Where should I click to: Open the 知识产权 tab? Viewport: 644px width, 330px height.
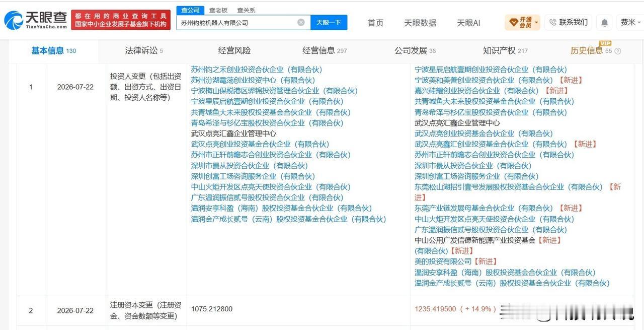point(505,50)
